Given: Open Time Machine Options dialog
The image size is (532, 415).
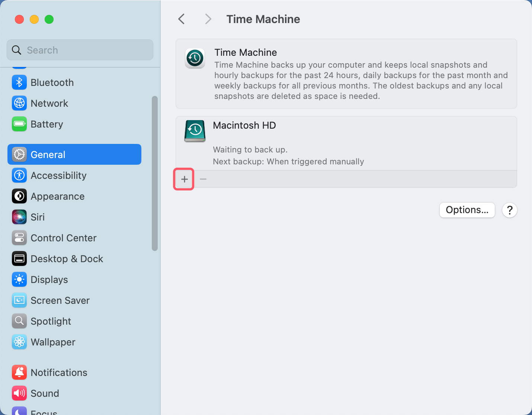Looking at the screenshot, I should tap(467, 210).
